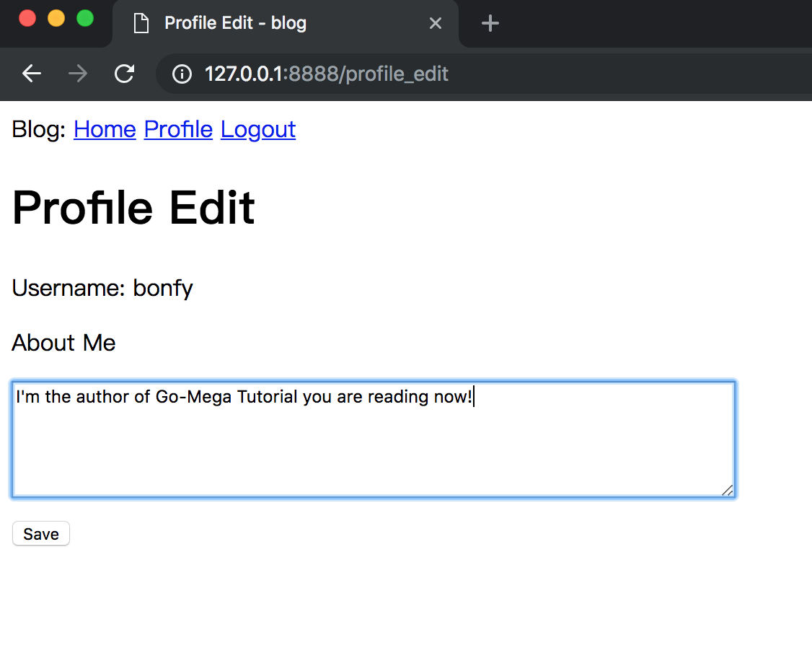Click the Profile Edit heading
This screenshot has height=661, width=812.
tap(133, 208)
